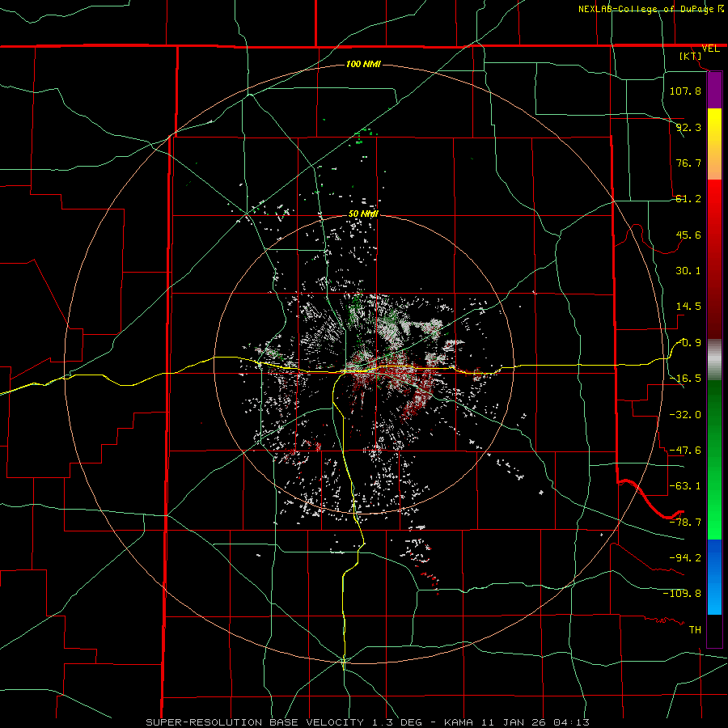The width and height of the screenshot is (728, 728).
Task: Pick the gray segment of the color bar
Action: pos(714,360)
